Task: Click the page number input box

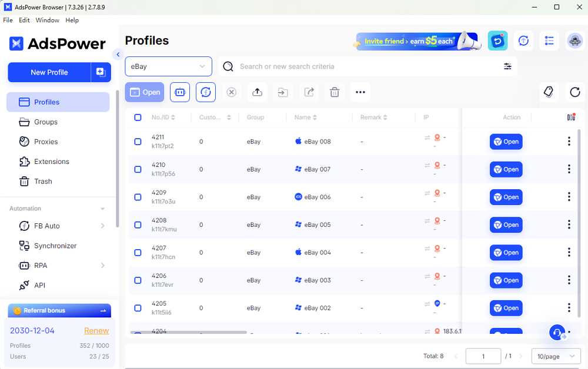Action: coord(483,356)
